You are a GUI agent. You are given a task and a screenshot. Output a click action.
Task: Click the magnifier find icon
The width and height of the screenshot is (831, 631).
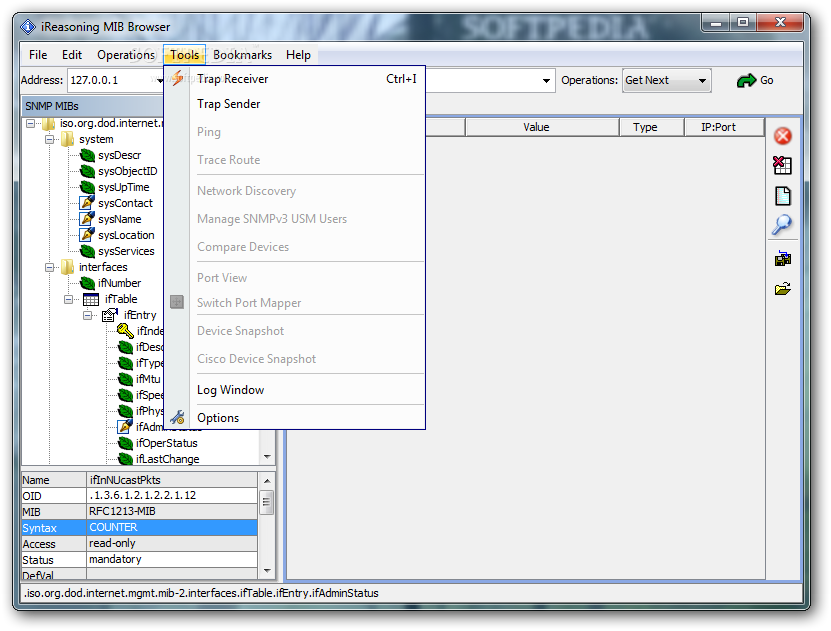tap(782, 225)
